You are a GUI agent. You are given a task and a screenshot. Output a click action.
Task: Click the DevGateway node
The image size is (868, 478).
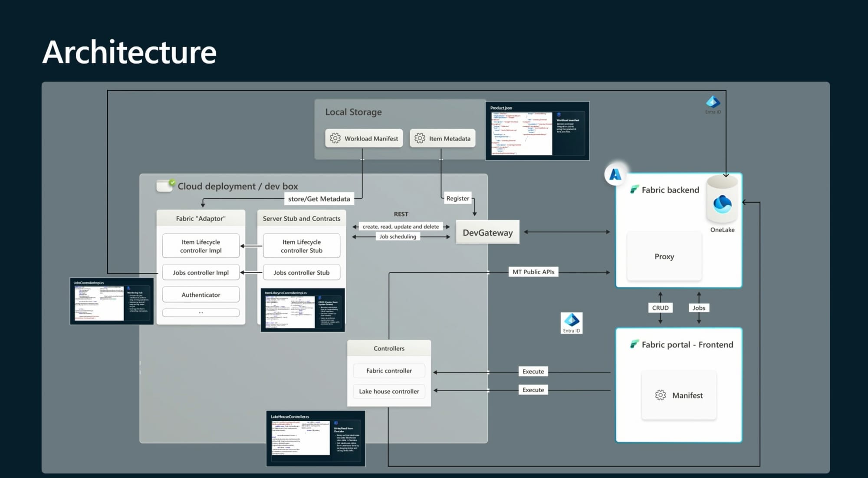click(x=487, y=232)
